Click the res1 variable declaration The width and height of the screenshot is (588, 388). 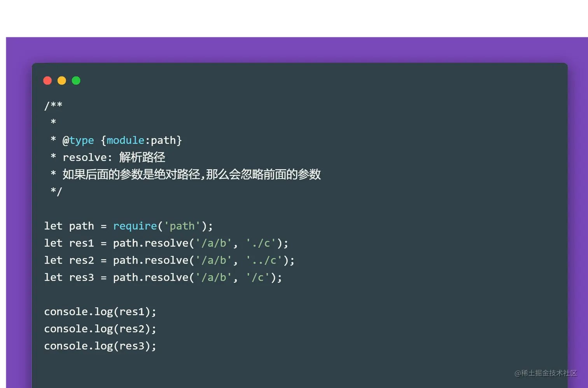(x=81, y=243)
